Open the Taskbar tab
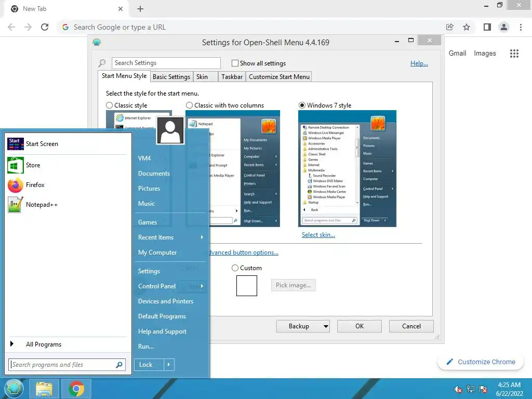 pos(232,77)
